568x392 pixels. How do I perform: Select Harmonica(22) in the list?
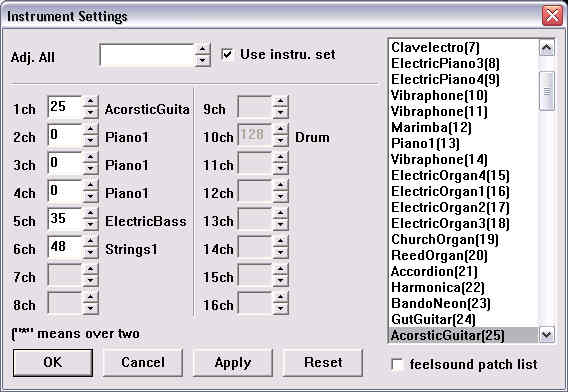point(463,287)
